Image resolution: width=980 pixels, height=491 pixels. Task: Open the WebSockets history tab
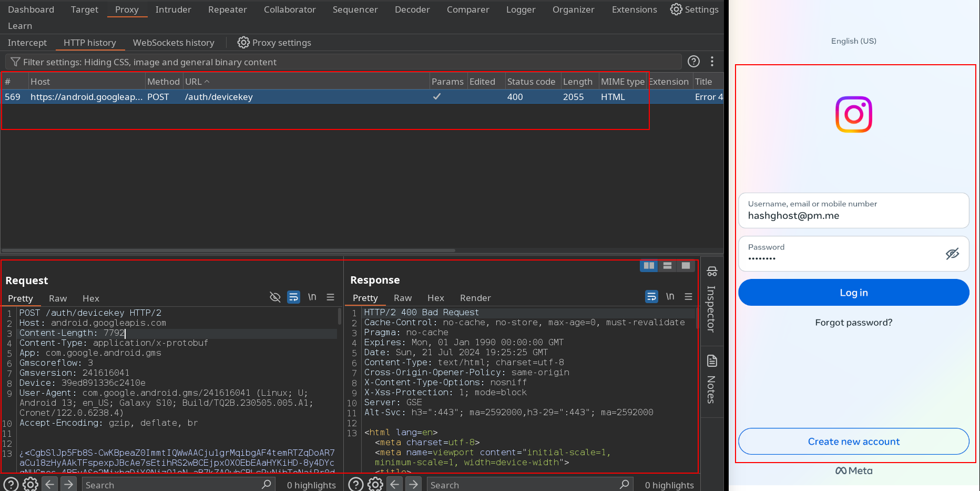point(173,43)
